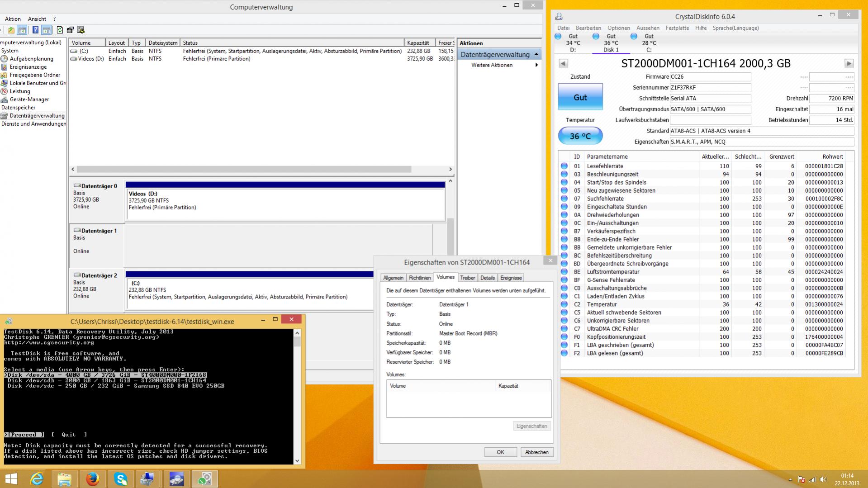This screenshot has width=868, height=488.
Task: Open the Windows Start button
Action: click(11, 479)
